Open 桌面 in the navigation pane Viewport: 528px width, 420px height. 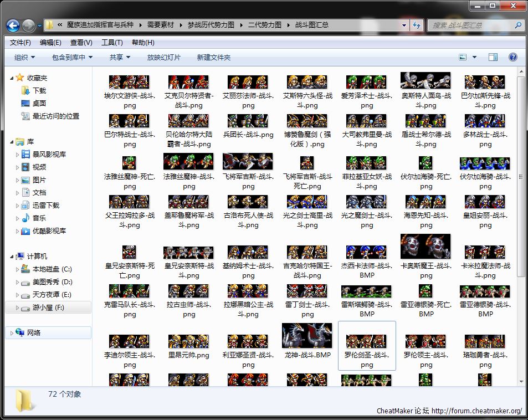click(x=39, y=103)
